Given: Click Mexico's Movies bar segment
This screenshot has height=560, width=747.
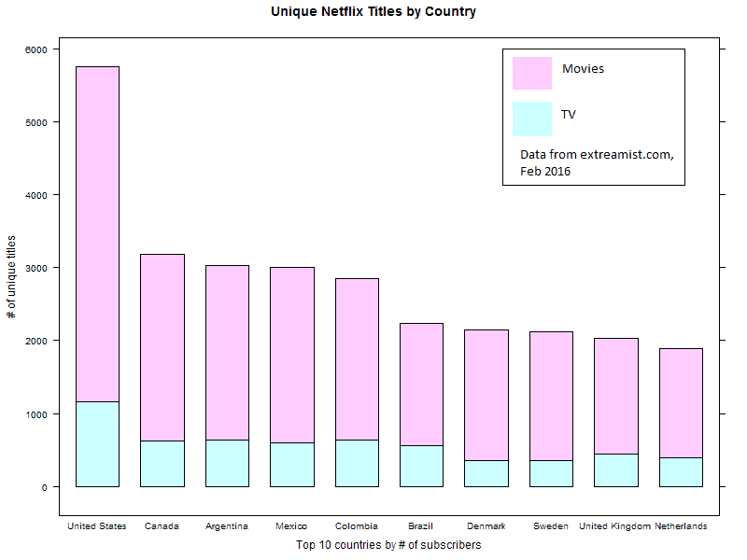Looking at the screenshot, I should pyautogui.click(x=292, y=356).
